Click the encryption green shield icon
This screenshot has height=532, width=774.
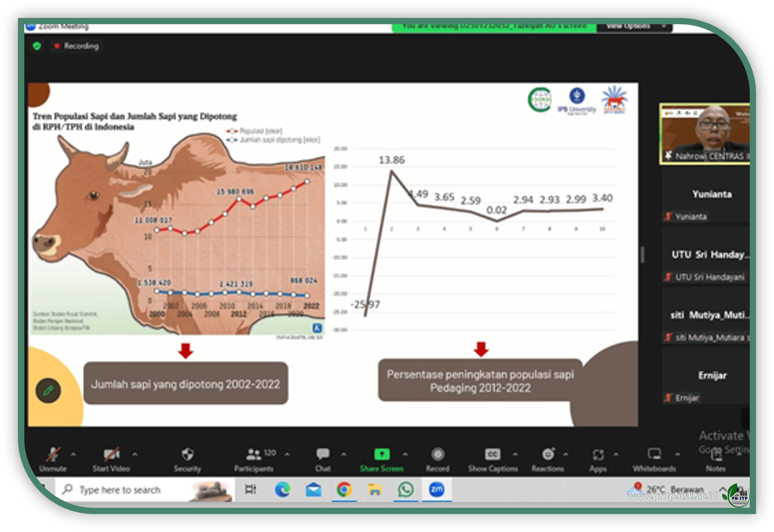point(37,46)
